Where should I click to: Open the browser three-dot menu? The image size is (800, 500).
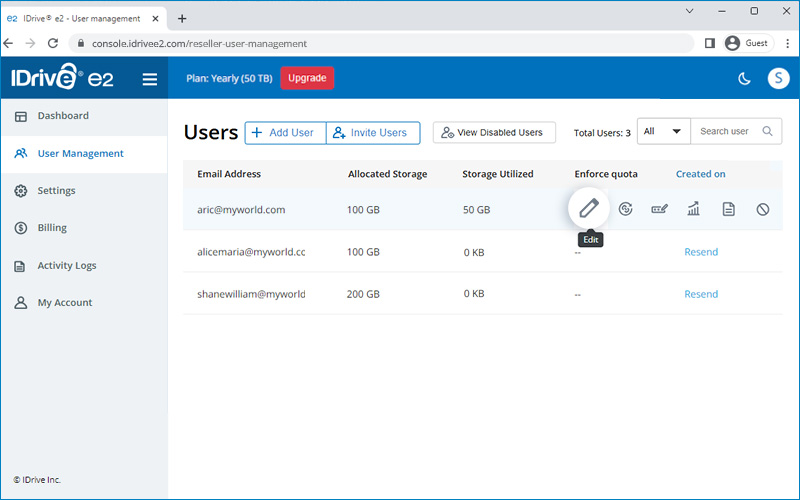click(787, 43)
